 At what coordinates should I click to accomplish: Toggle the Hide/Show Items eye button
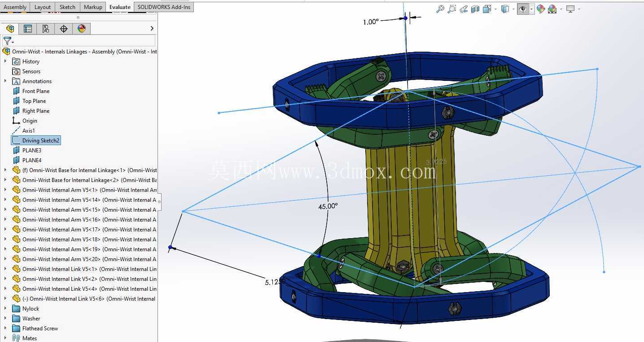(523, 9)
